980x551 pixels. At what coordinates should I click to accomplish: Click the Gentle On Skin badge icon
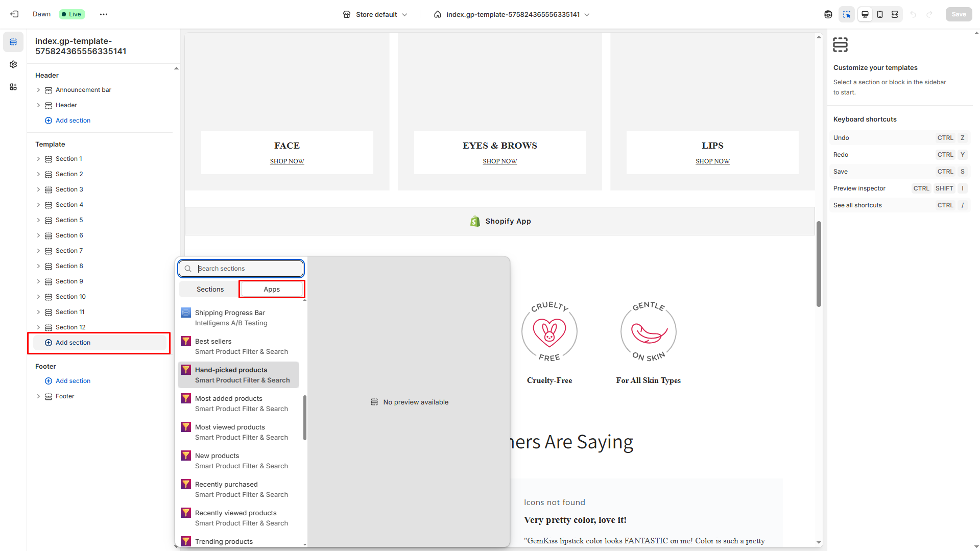pos(649,332)
